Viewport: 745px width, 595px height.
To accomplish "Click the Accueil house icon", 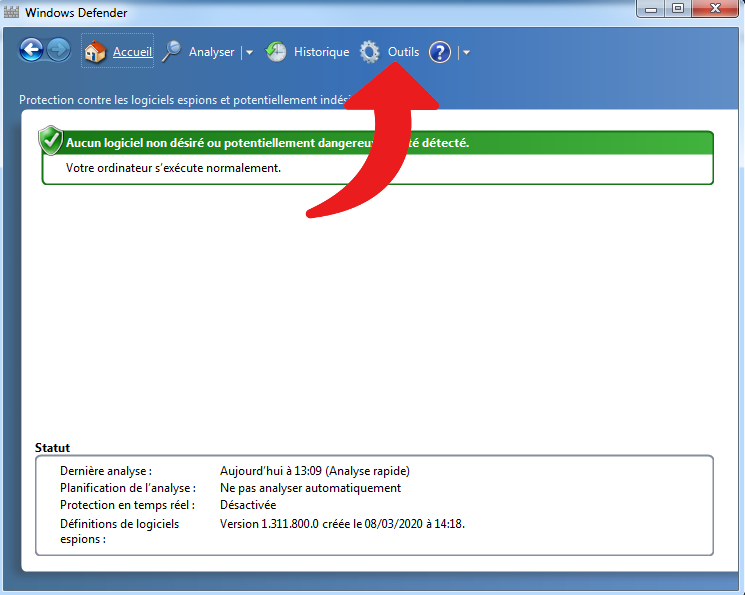I will (95, 51).
